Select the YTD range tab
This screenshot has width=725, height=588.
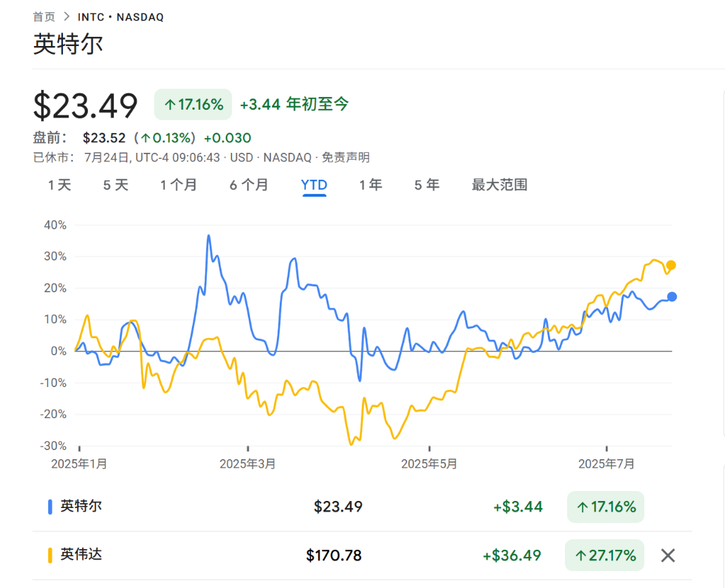click(x=314, y=185)
